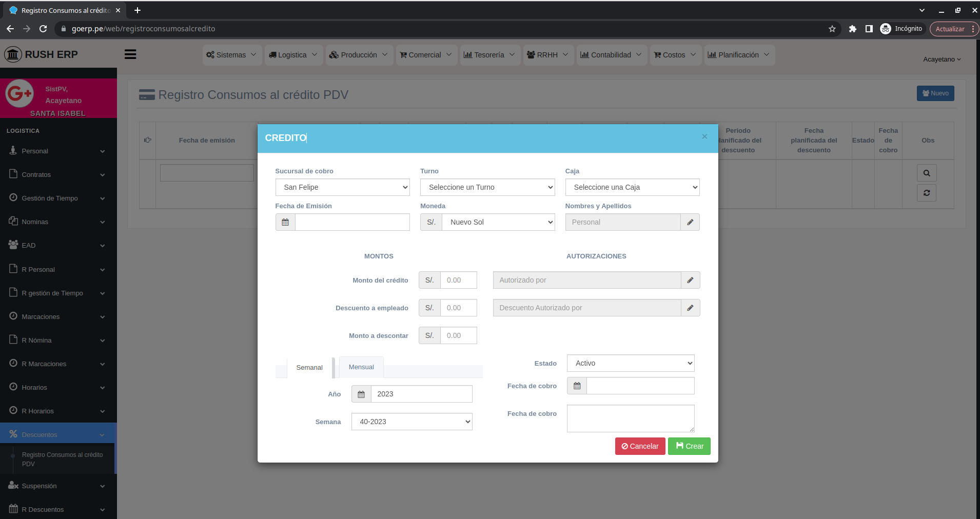Open the Caja selection dropdown
Image resolution: width=980 pixels, height=519 pixels.
tap(632, 187)
